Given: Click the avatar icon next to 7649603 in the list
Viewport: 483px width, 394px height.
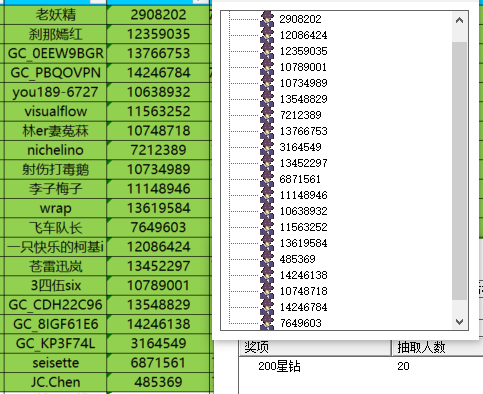Looking at the screenshot, I should [267, 322].
